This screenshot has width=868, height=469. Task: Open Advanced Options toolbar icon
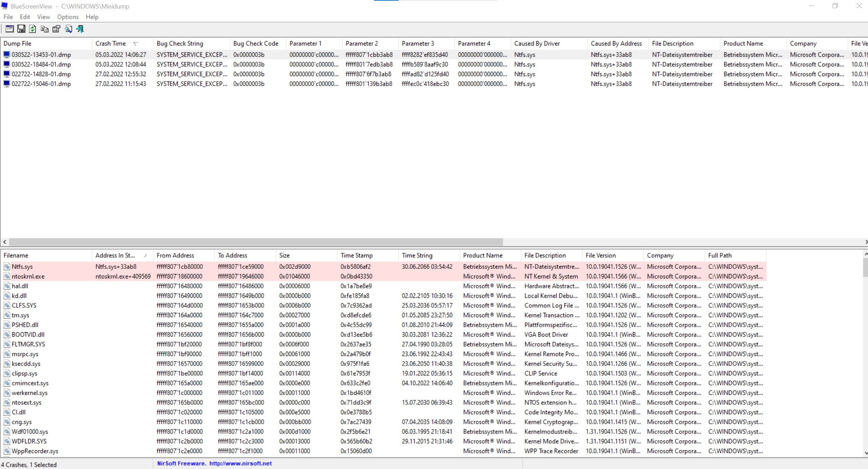point(10,29)
